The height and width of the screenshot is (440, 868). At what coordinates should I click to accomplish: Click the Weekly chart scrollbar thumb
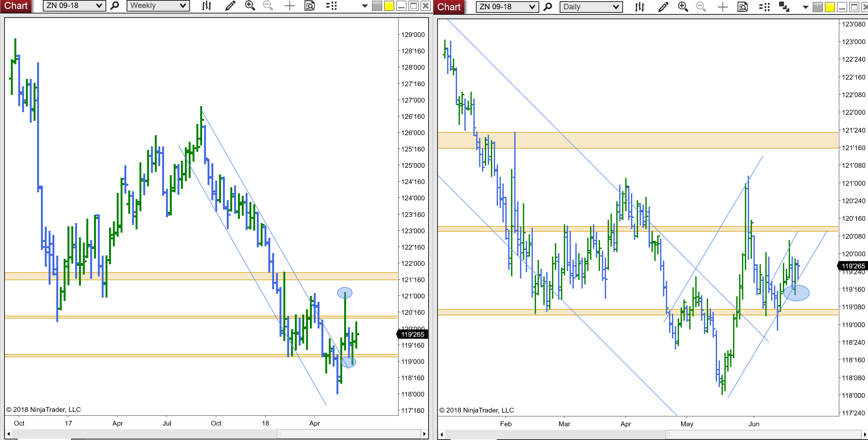[349, 434]
